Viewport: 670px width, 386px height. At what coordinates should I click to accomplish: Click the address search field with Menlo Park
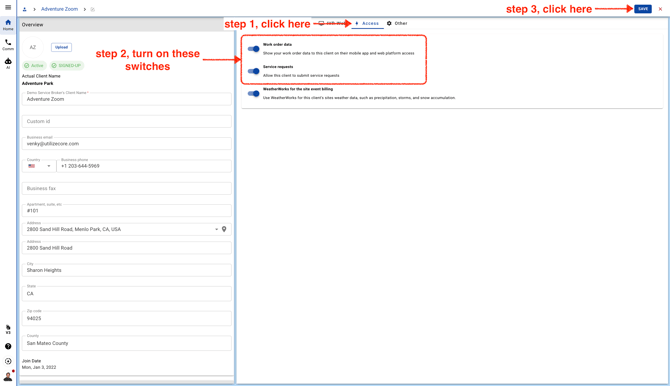pyautogui.click(x=126, y=229)
